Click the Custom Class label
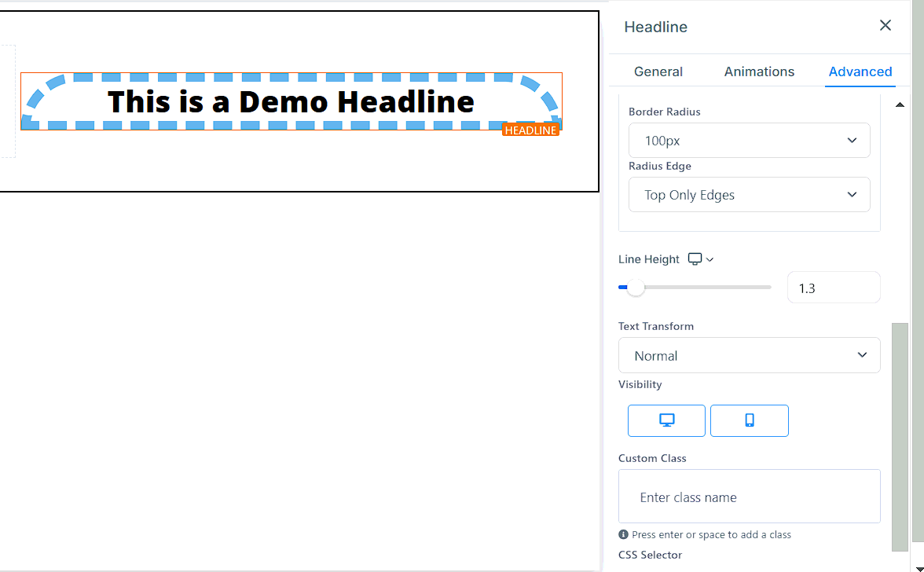Image resolution: width=924 pixels, height=572 pixels. click(652, 458)
